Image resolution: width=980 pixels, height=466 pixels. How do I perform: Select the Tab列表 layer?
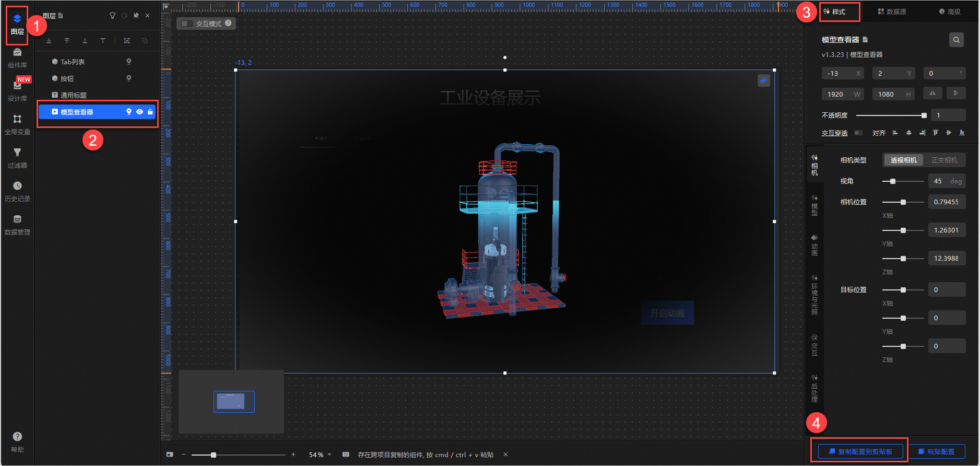click(97, 62)
